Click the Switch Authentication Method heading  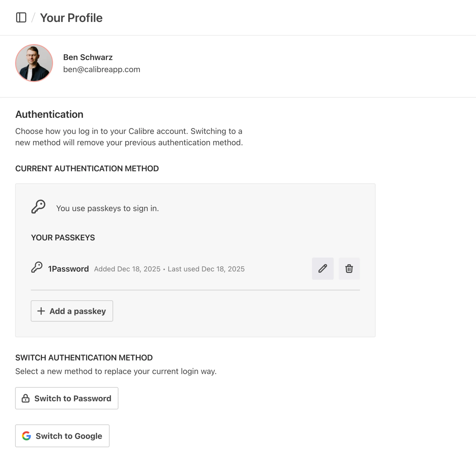(x=84, y=358)
